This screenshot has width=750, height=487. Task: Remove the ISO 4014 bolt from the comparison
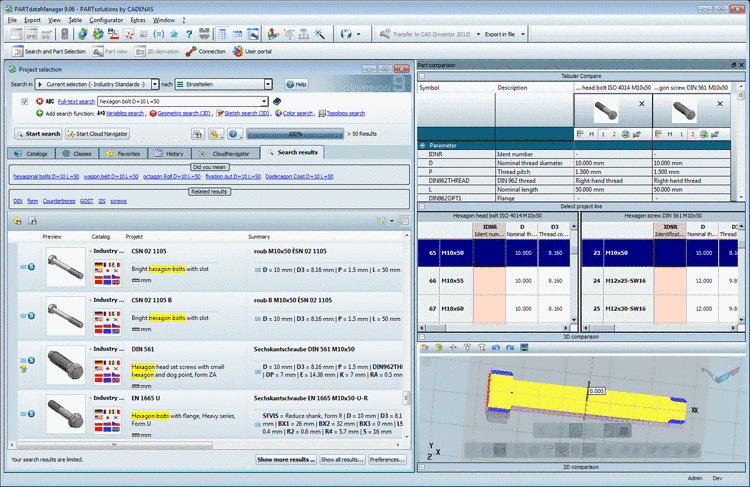click(x=640, y=101)
